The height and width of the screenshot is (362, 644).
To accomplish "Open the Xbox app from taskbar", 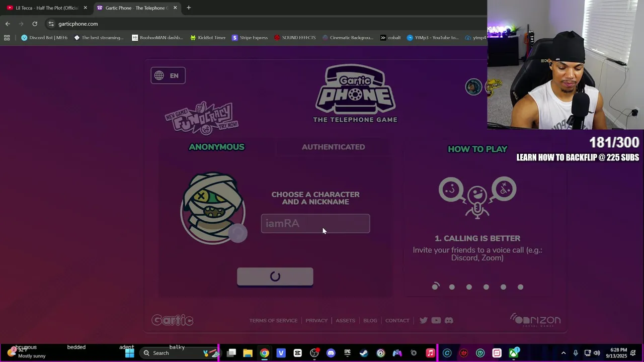I will tap(513, 353).
